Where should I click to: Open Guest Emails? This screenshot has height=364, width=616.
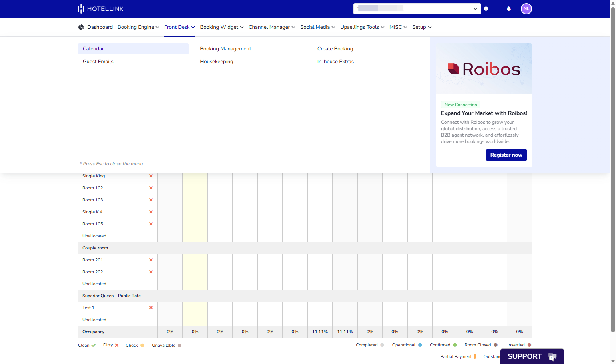(x=98, y=62)
